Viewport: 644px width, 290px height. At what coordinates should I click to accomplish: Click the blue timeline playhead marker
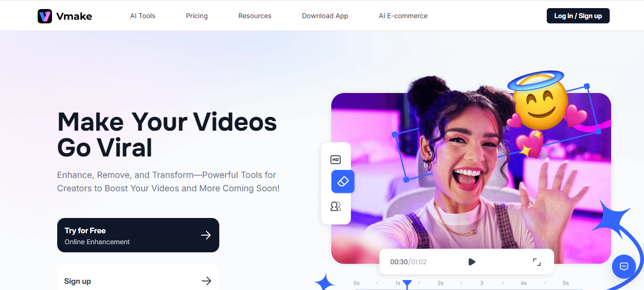coord(407,284)
